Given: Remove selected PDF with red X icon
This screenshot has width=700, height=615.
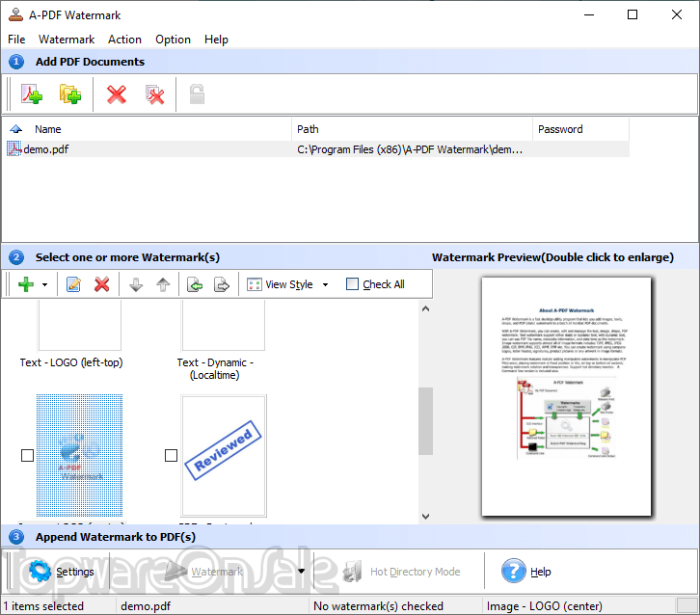Looking at the screenshot, I should 117,94.
